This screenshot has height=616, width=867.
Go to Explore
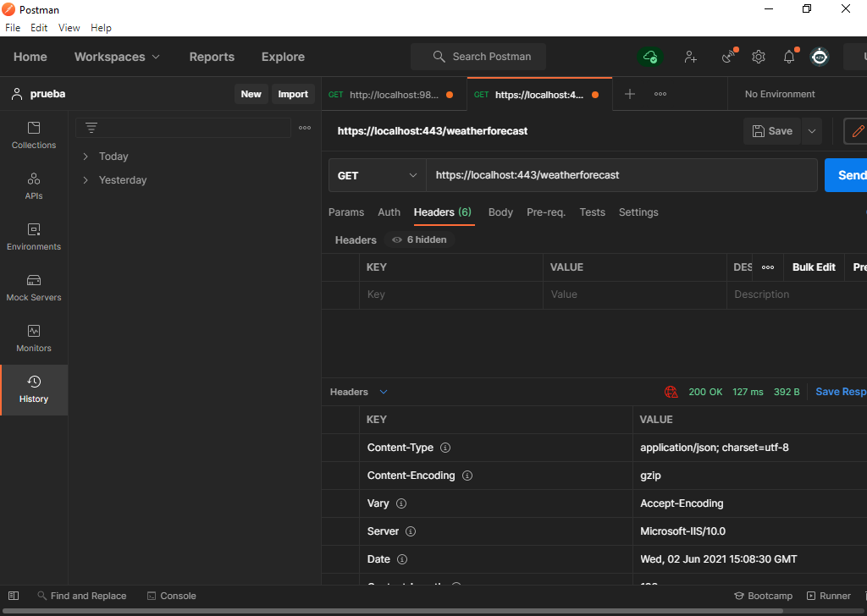pos(283,57)
